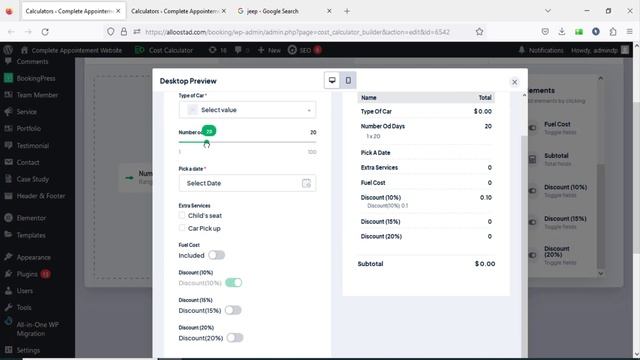Open SEO admin bar menu
640x360 pixels.
click(x=304, y=50)
